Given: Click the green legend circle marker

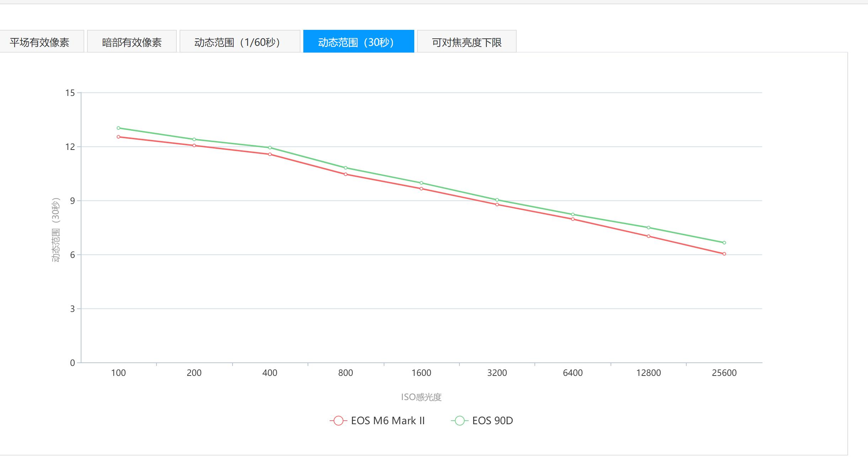Looking at the screenshot, I should 460,421.
